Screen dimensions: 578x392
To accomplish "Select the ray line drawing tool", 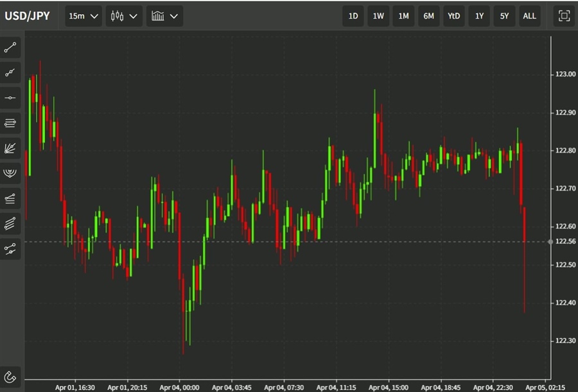I will (x=11, y=72).
